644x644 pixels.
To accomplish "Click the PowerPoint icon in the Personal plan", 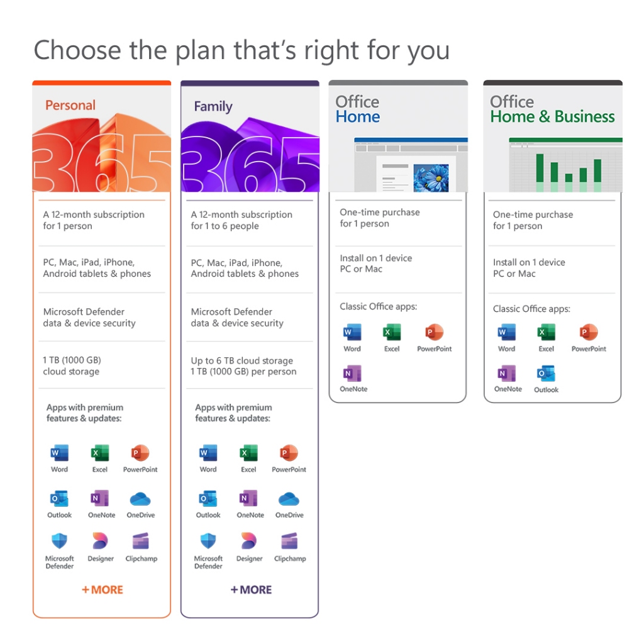I will tap(140, 453).
